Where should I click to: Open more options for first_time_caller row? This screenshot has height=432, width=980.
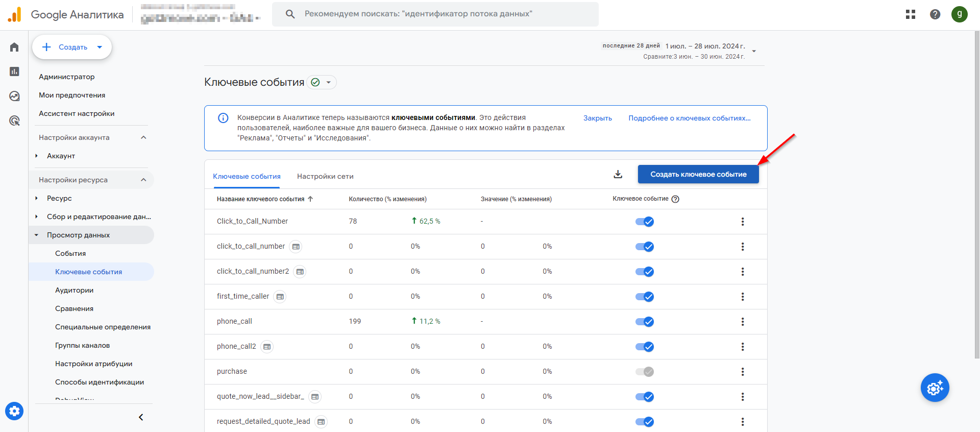[x=743, y=297]
